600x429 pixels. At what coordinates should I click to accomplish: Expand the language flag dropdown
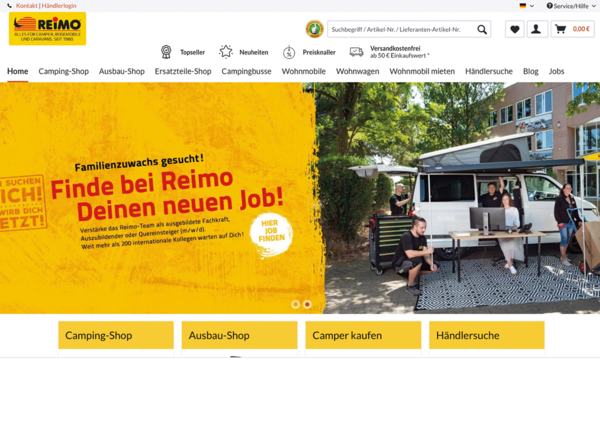coord(527,6)
